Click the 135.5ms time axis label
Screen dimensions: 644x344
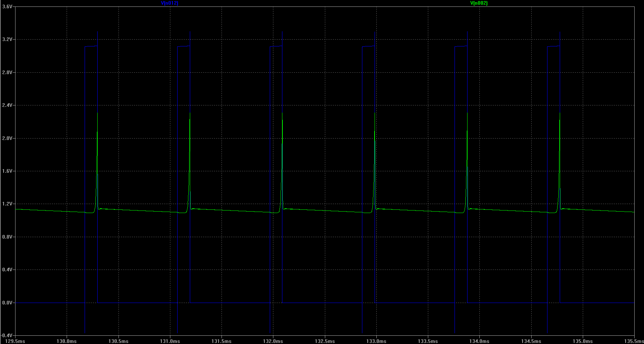tap(634, 341)
